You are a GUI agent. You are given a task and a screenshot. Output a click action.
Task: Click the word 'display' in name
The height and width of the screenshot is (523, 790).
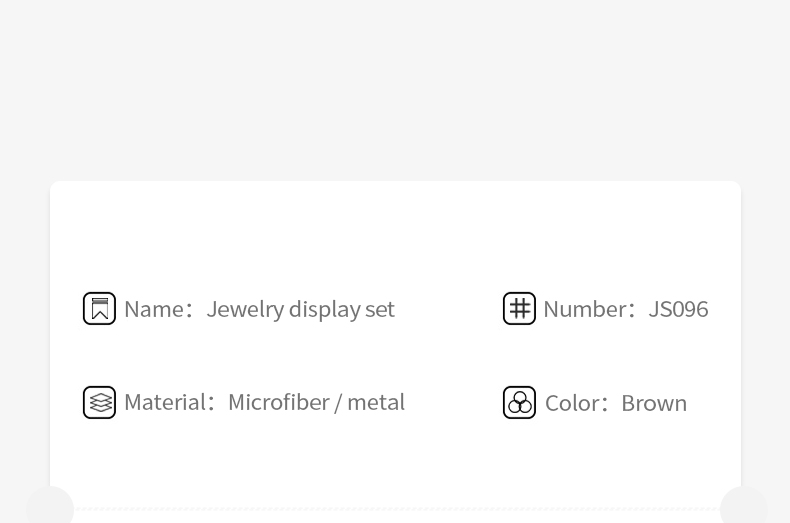324,309
